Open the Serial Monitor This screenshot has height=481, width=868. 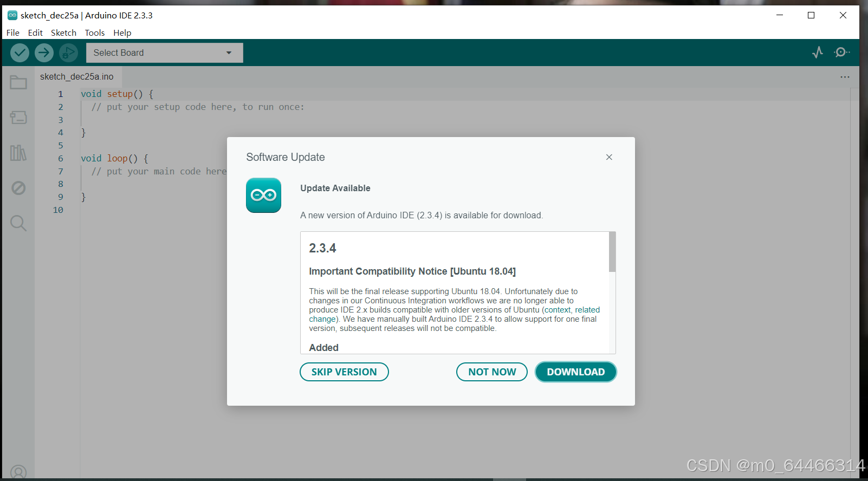click(841, 52)
